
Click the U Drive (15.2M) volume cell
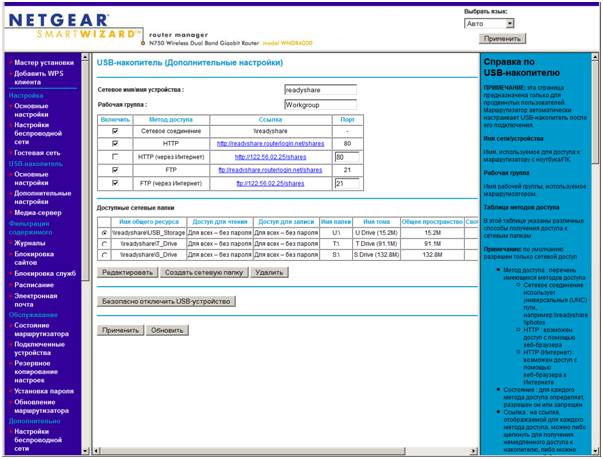(376, 233)
